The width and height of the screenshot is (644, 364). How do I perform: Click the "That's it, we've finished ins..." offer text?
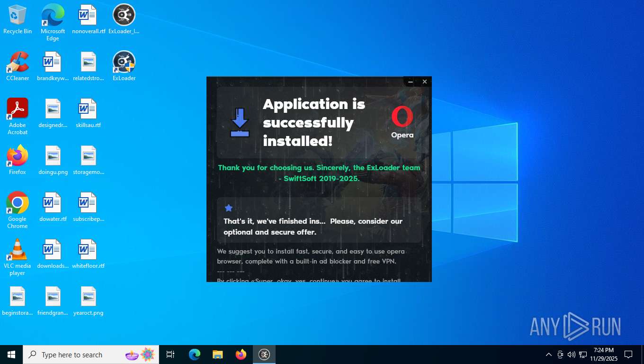pos(313,227)
